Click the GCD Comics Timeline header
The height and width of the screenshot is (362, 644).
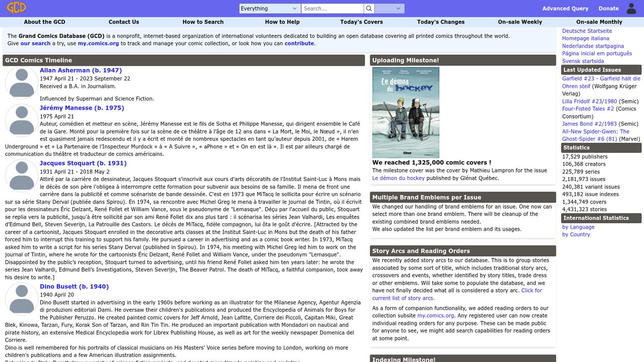[x=184, y=60]
